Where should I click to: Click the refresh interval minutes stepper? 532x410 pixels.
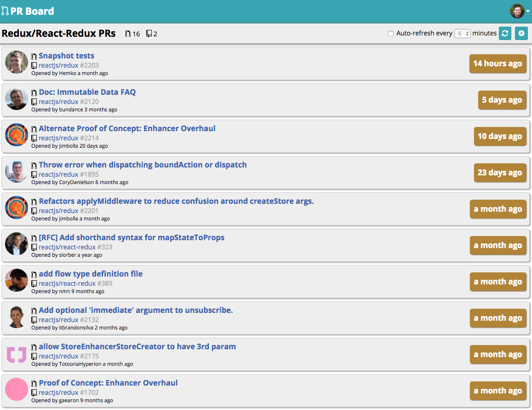462,34
